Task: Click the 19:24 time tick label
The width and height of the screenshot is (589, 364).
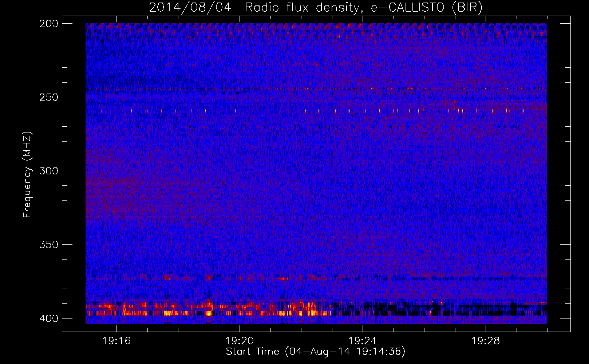Action: tap(363, 341)
